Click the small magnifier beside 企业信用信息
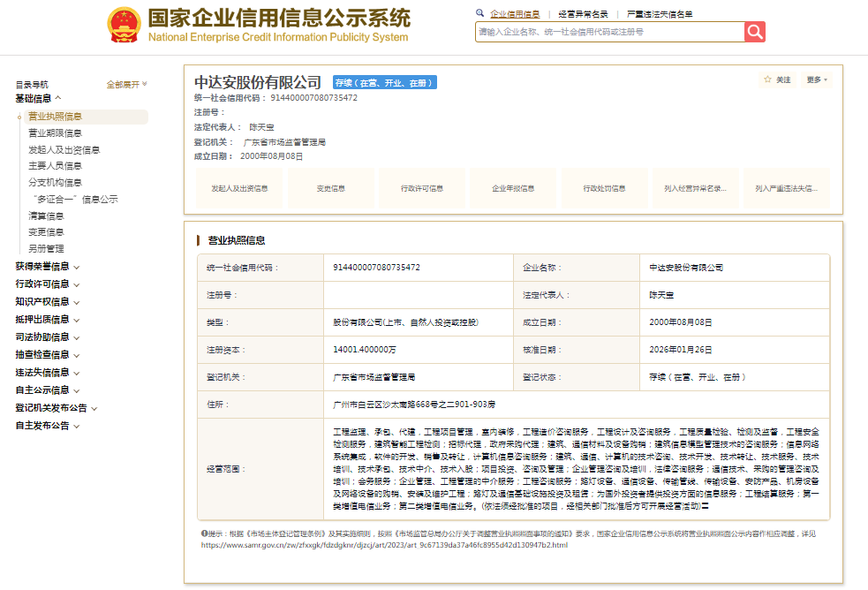The image size is (868, 590). pos(480,13)
